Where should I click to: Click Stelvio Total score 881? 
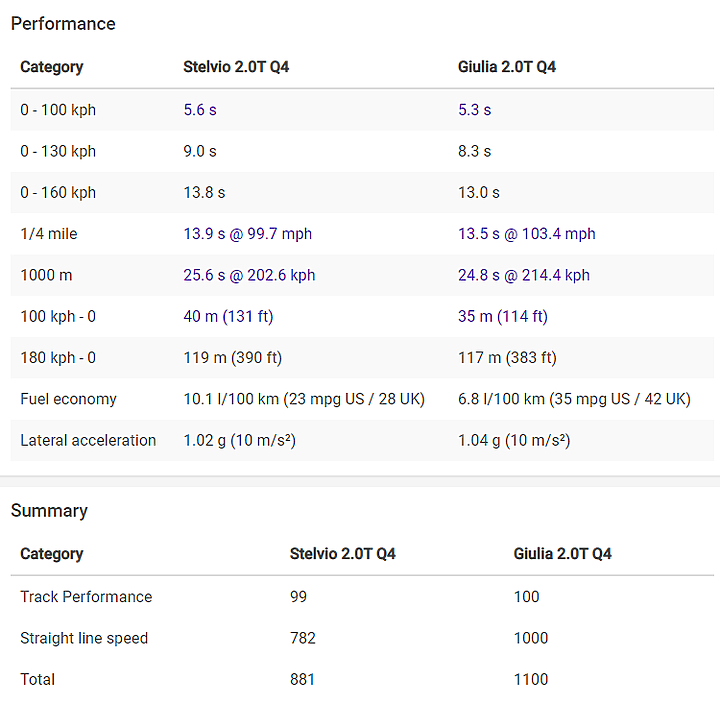[302, 679]
